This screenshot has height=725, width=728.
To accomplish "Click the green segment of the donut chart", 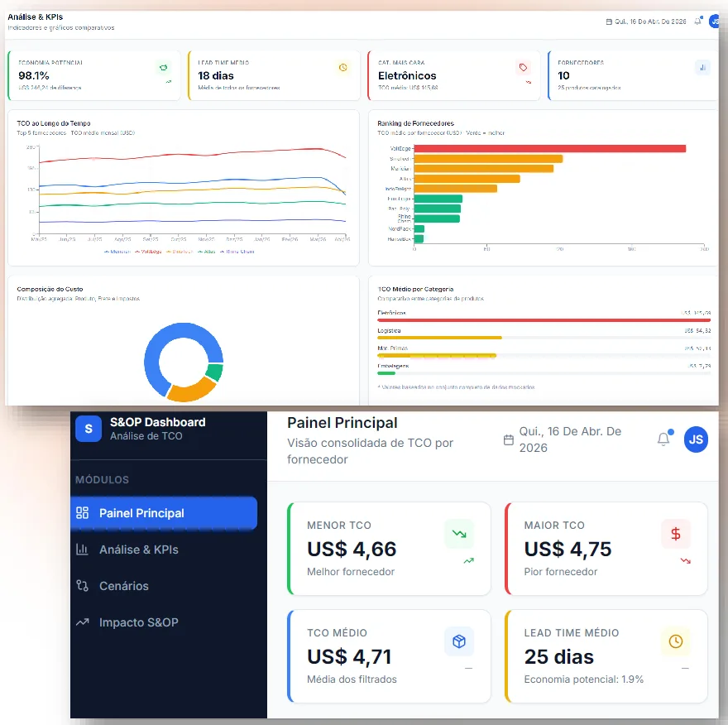I will (x=214, y=372).
